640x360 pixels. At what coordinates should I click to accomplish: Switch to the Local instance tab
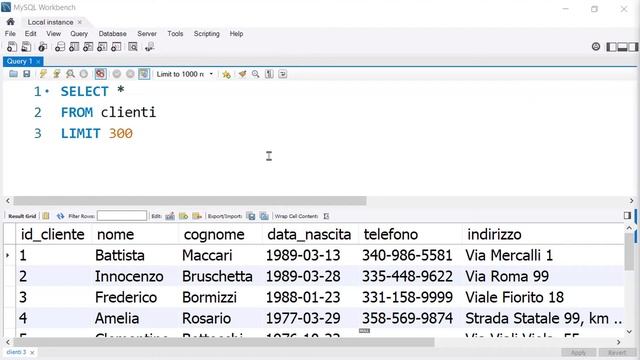[x=50, y=22]
